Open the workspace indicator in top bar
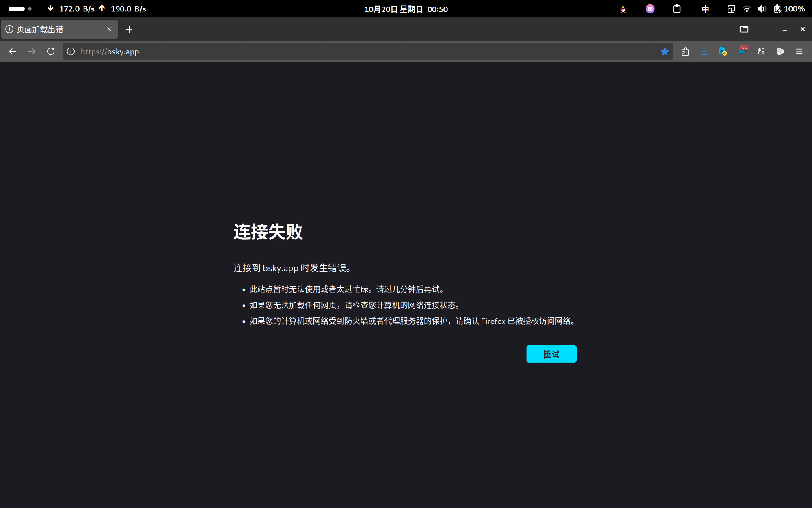812x508 pixels. 20,9
